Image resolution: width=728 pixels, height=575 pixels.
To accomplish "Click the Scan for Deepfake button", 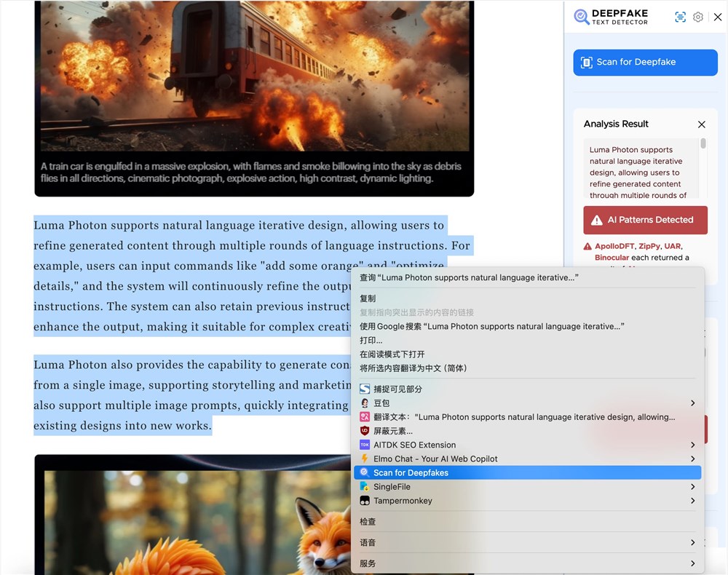I will pyautogui.click(x=645, y=62).
